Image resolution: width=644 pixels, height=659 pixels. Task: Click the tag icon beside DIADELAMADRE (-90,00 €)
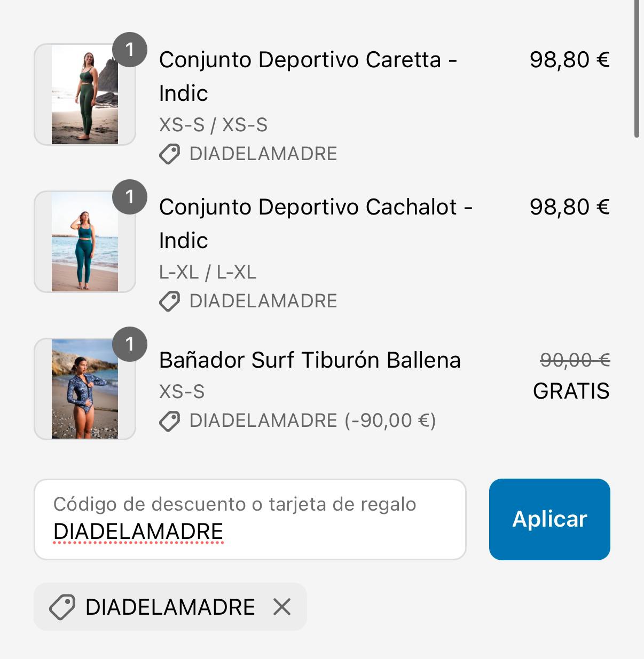pos(170,421)
